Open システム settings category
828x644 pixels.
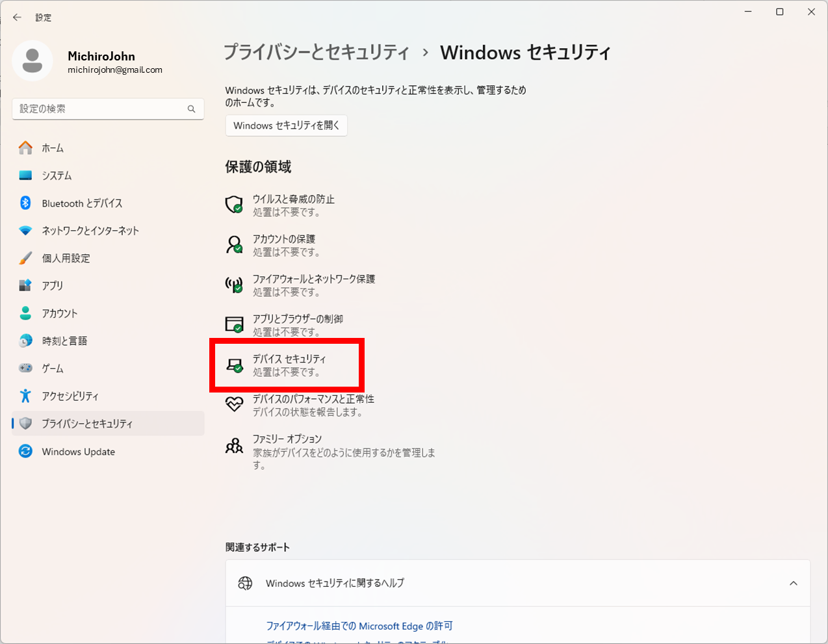(x=108, y=175)
